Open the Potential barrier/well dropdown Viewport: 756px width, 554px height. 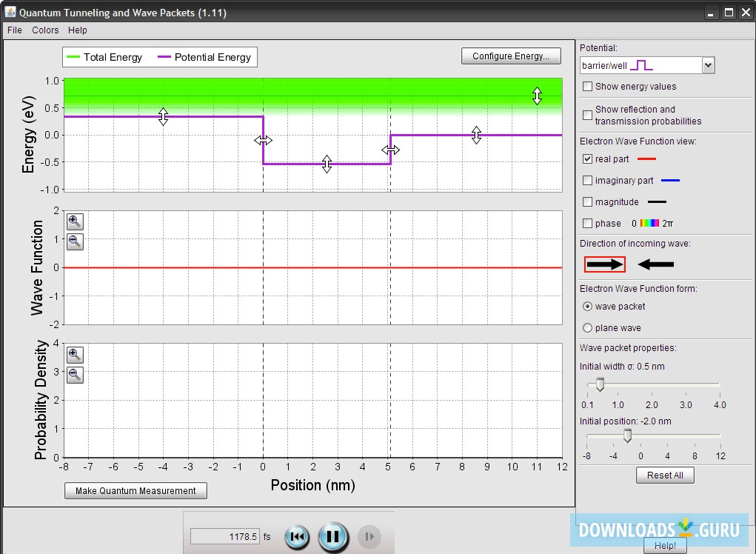(647, 65)
